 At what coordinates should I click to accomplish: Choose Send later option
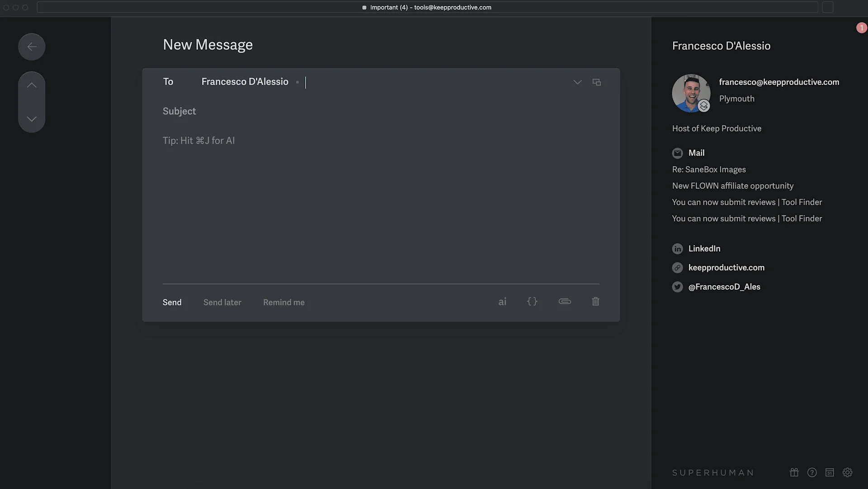click(x=222, y=302)
